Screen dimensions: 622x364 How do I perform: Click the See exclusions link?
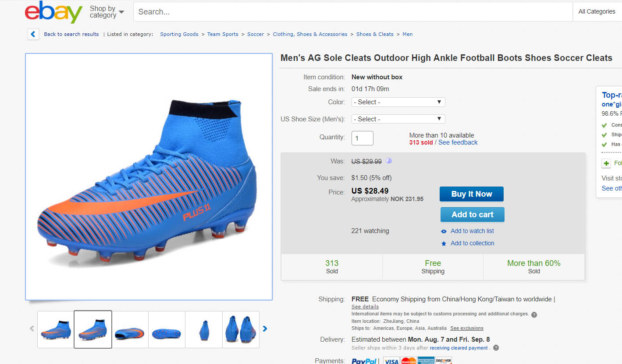click(x=466, y=328)
